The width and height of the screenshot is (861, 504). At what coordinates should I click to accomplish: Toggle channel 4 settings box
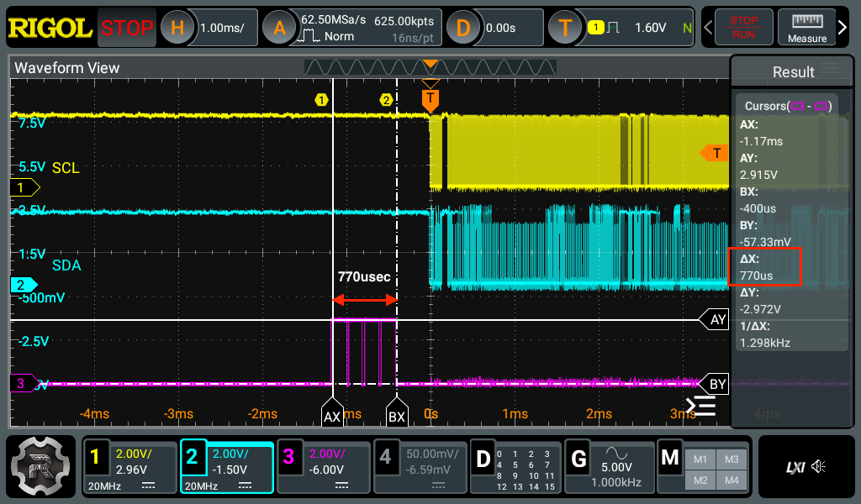tap(420, 467)
